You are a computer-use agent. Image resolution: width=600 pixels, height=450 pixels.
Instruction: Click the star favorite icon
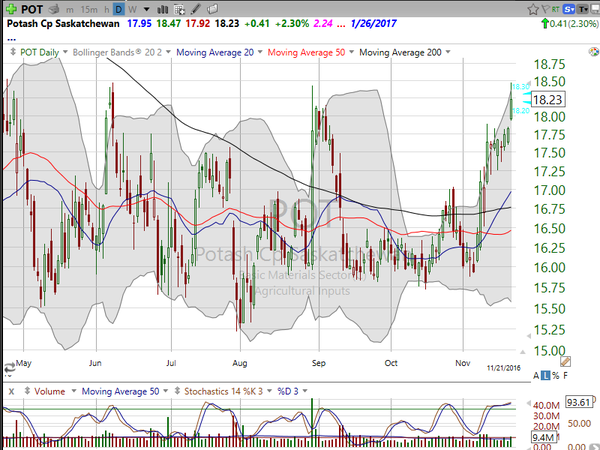coord(533,9)
